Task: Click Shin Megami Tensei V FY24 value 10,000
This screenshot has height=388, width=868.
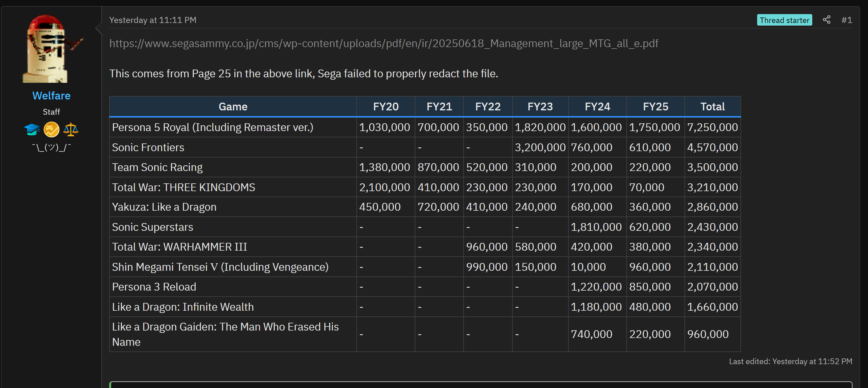Action: point(588,267)
